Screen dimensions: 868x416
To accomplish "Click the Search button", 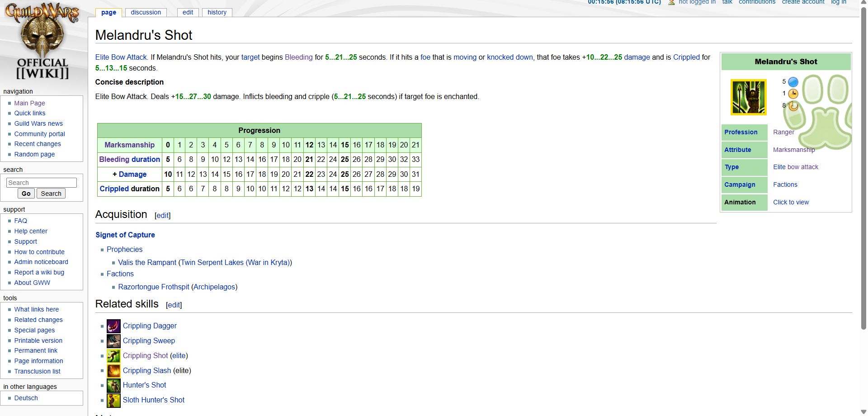I will [51, 194].
